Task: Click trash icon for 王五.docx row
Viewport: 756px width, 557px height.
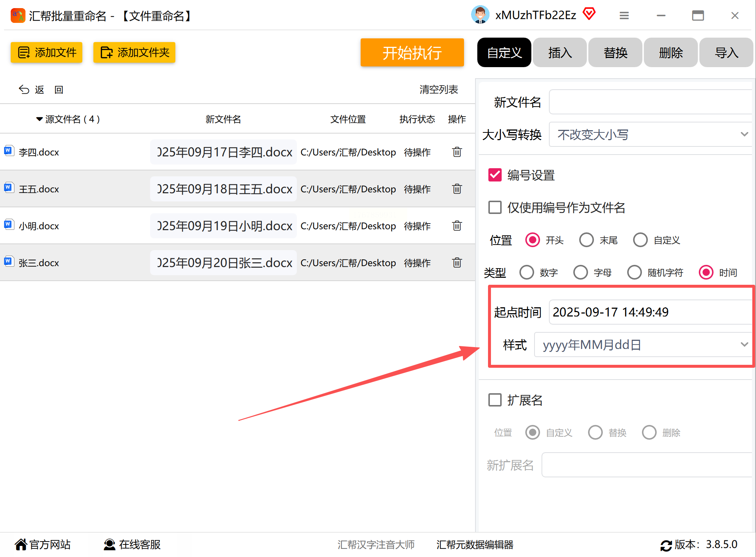Action: [457, 189]
